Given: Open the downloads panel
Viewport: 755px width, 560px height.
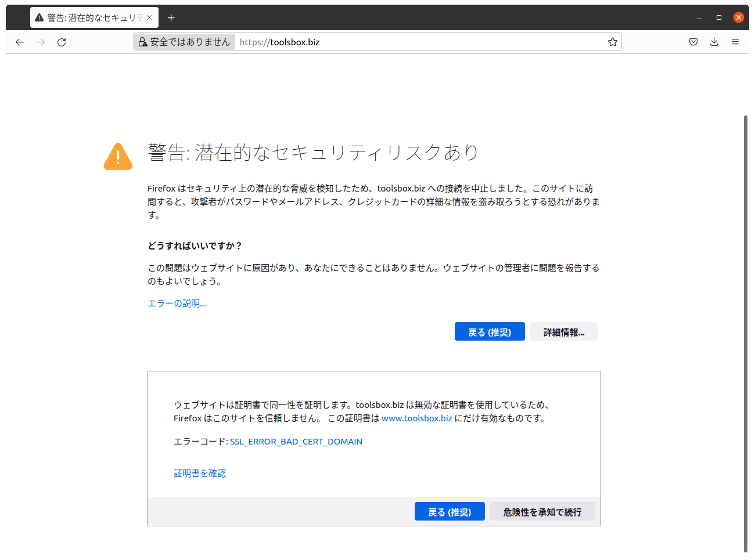Looking at the screenshot, I should tap(714, 42).
